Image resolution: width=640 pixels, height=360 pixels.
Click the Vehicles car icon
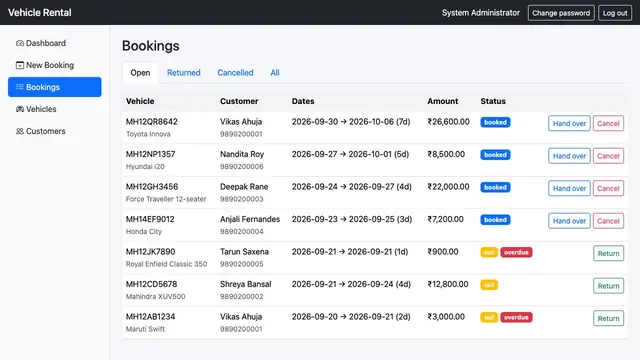click(20, 109)
